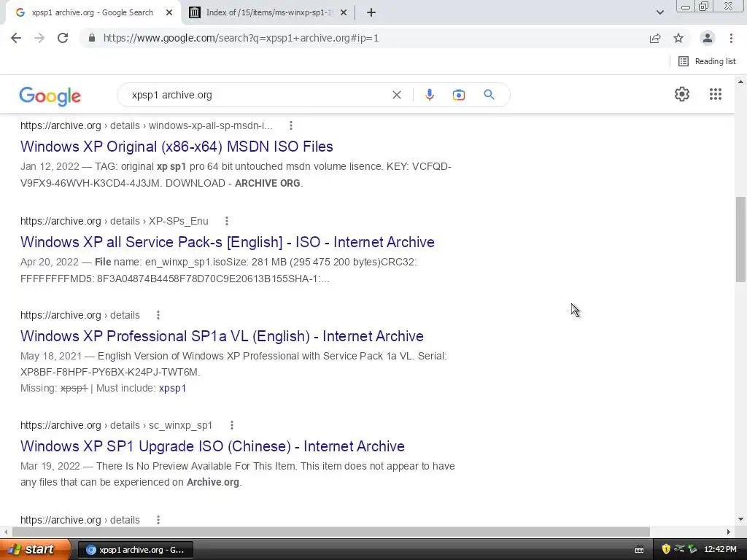Open the Reading list

(x=707, y=61)
